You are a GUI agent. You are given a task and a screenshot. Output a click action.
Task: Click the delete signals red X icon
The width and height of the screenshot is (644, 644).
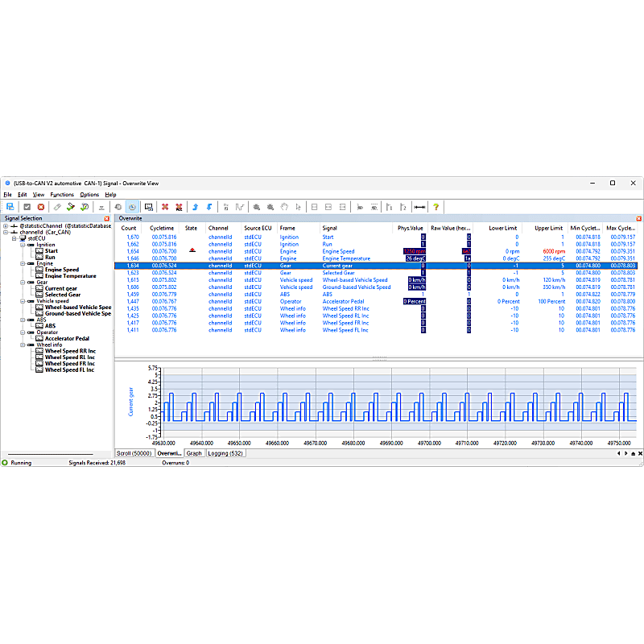pyautogui.click(x=165, y=207)
